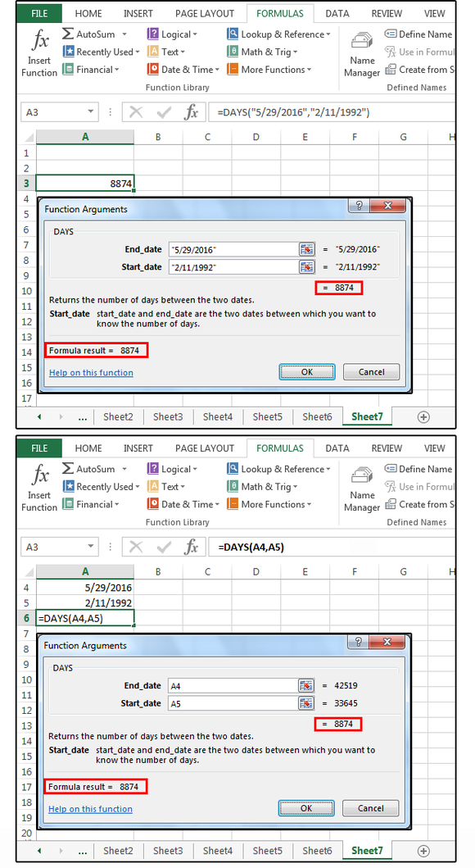Open Name Manager in top ribbon
This screenshot has width=475, height=868.
[x=362, y=54]
